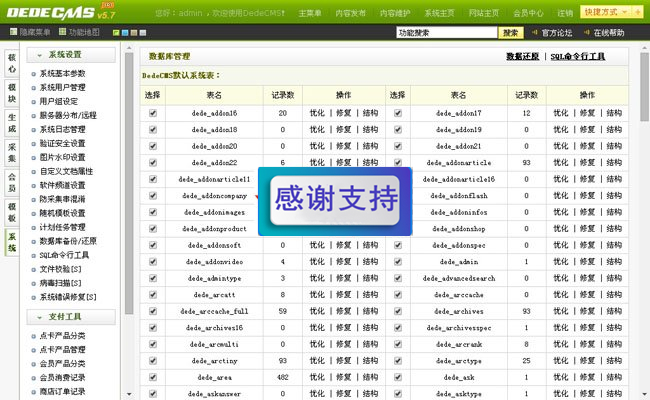Click the bullet icon beside 系统用户管理
This screenshot has width=650, height=400.
tap(34, 88)
